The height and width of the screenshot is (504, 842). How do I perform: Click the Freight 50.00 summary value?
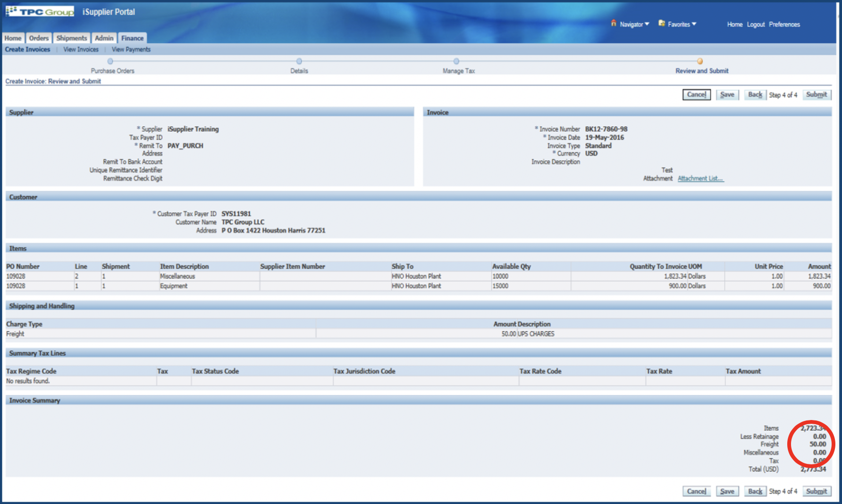click(x=818, y=445)
